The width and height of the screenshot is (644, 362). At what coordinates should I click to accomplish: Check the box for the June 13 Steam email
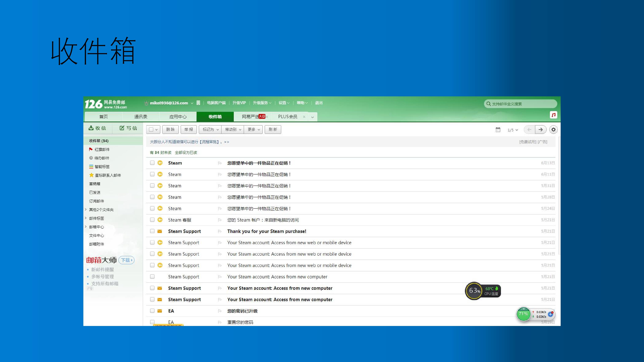pos(152,163)
